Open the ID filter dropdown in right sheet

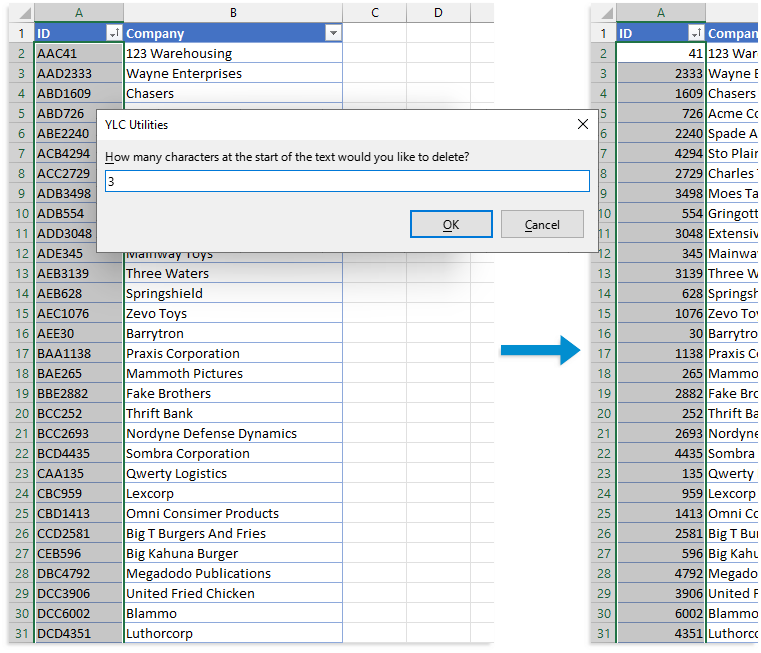click(696, 33)
